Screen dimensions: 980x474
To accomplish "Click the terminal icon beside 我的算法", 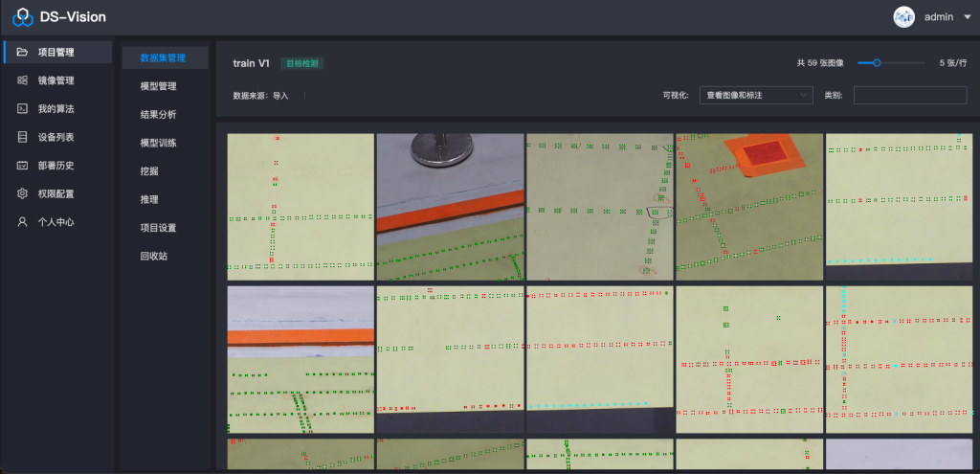I will pos(23,109).
